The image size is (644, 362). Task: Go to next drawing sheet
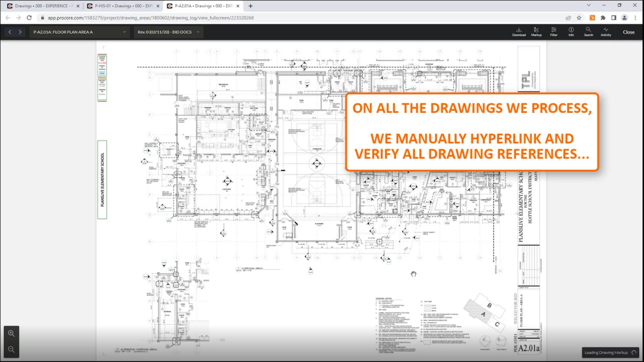point(20,32)
